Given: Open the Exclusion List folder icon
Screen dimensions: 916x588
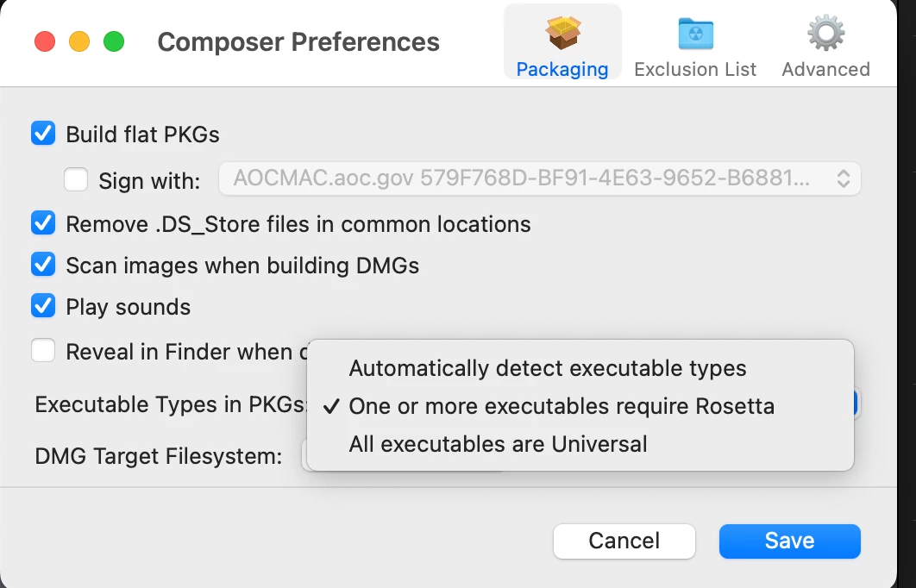Looking at the screenshot, I should 695,34.
